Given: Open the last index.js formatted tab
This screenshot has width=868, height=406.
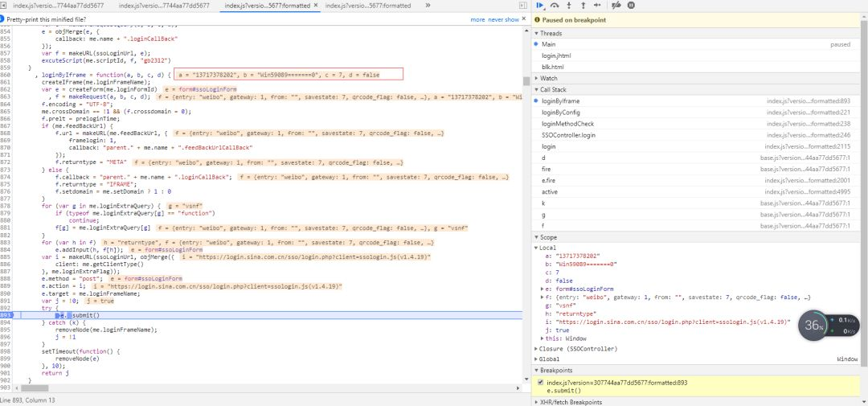Looking at the screenshot, I should (368, 6).
